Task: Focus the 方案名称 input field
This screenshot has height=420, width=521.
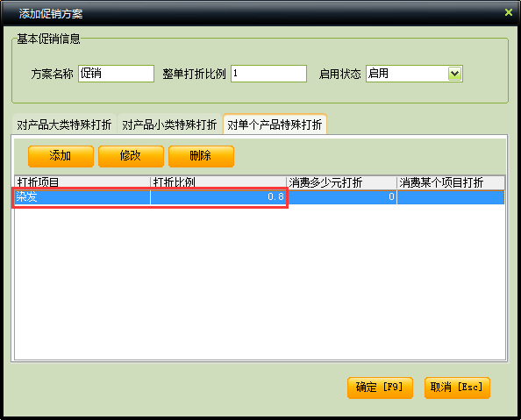Action: [x=117, y=74]
